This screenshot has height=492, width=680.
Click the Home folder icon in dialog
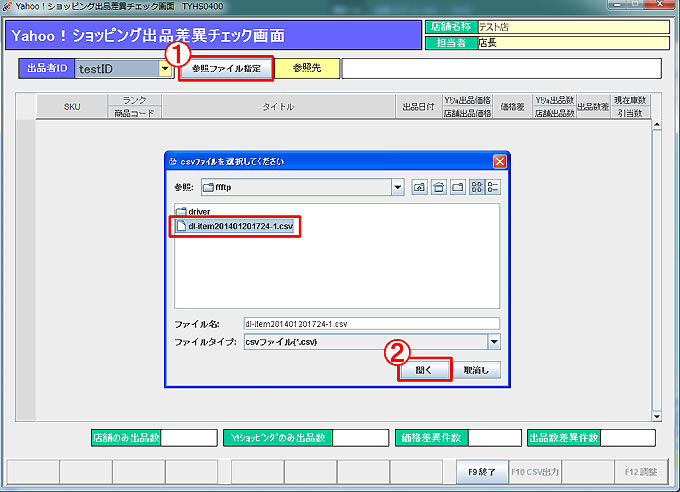tap(438, 187)
